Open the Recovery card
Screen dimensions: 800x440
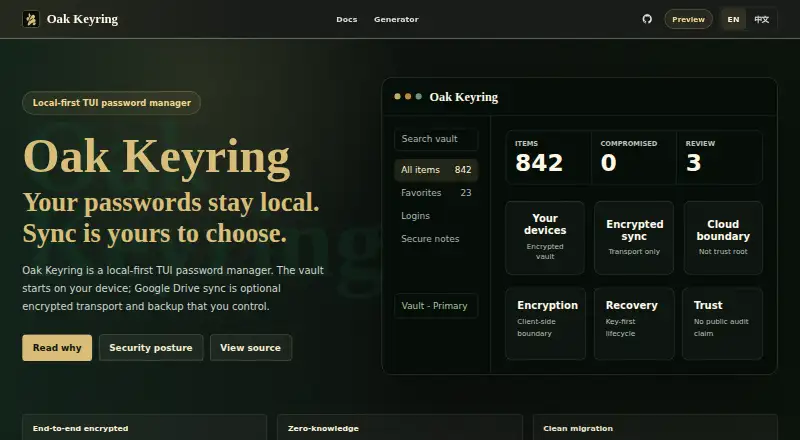634,324
